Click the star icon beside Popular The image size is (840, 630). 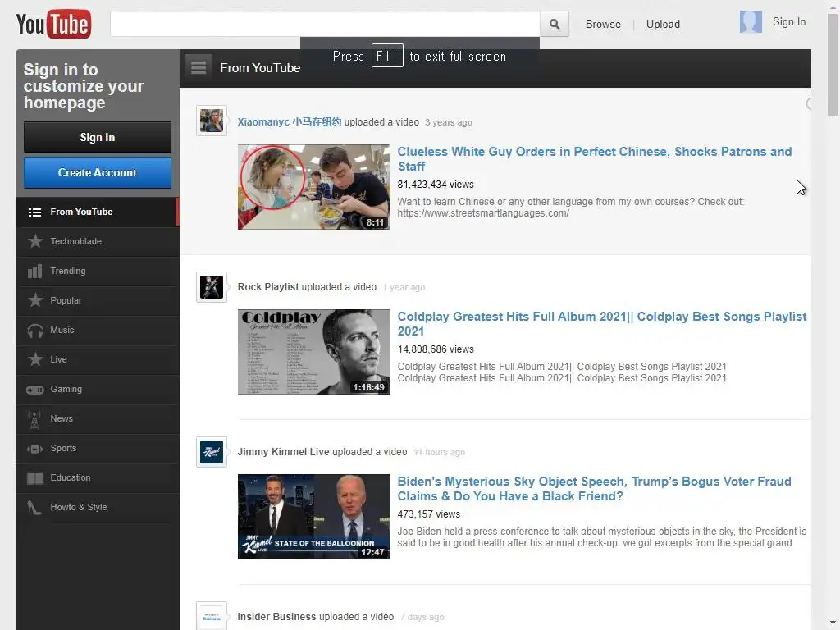pos(35,300)
